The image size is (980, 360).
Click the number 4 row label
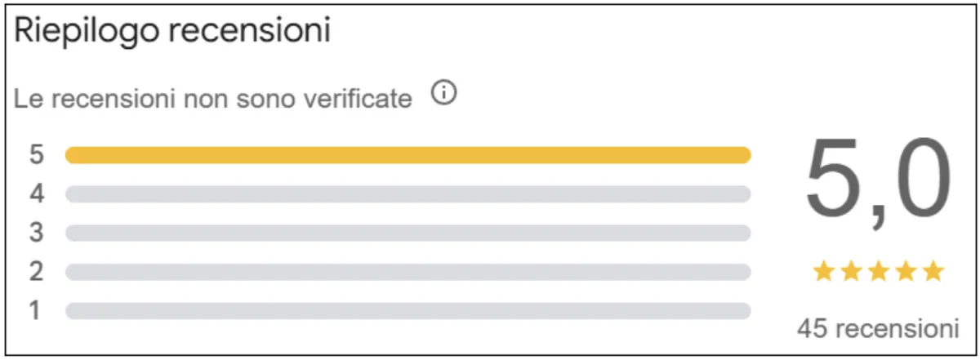pos(36,194)
